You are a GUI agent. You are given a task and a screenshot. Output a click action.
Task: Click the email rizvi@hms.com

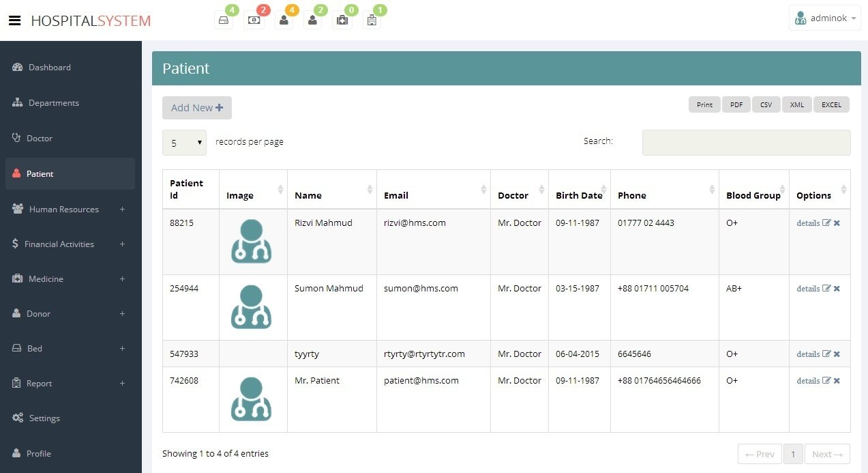pos(415,223)
